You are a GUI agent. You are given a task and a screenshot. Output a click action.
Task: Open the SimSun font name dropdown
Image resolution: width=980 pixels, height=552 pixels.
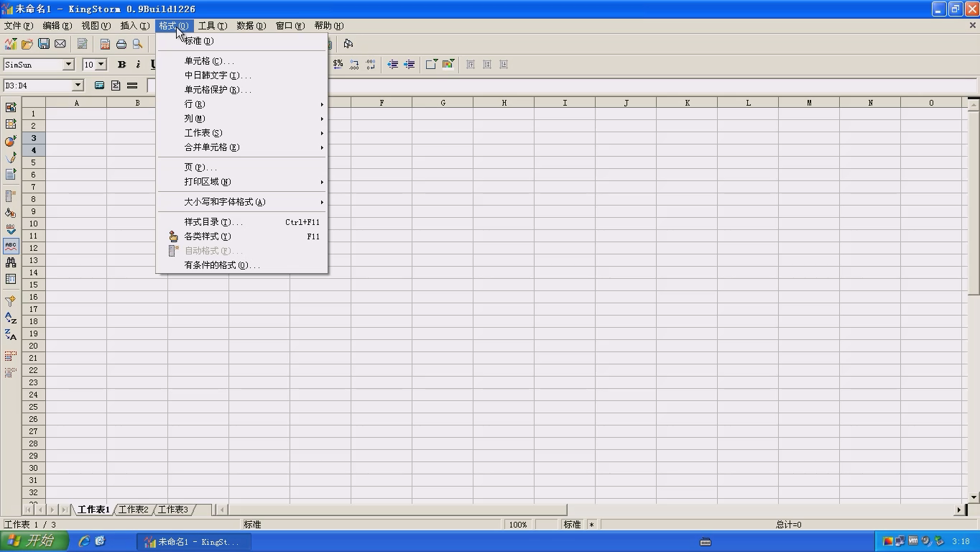tap(68, 65)
